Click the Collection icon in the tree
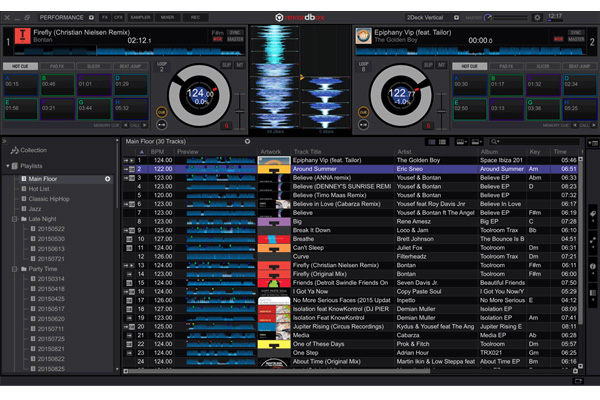The height and width of the screenshot is (400, 600). (x=15, y=150)
